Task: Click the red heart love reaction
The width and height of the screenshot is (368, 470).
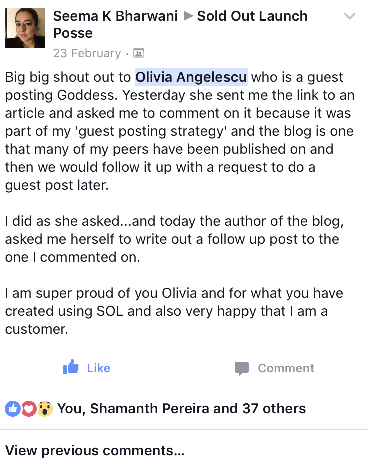Action: click(x=29, y=409)
